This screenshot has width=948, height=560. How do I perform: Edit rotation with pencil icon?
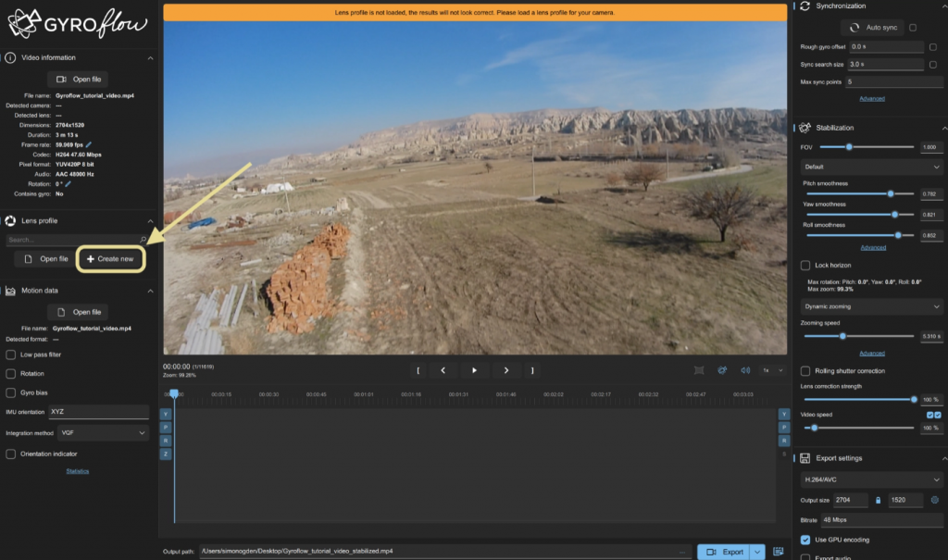(68, 184)
